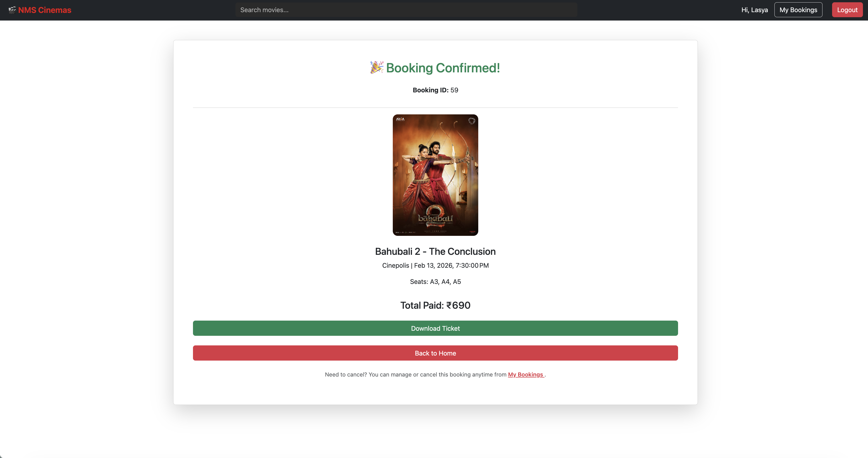868x458 pixels.
Task: Download the ticket with green button
Action: coord(435,328)
